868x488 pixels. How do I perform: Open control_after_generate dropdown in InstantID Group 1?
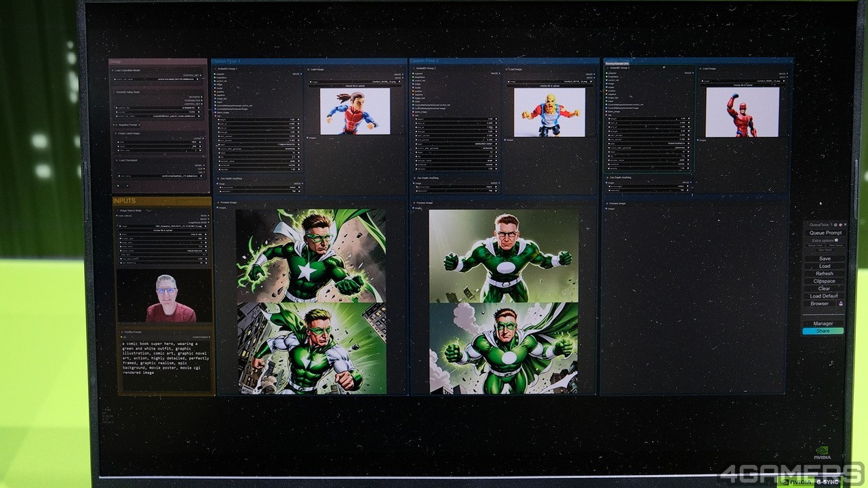point(258,149)
